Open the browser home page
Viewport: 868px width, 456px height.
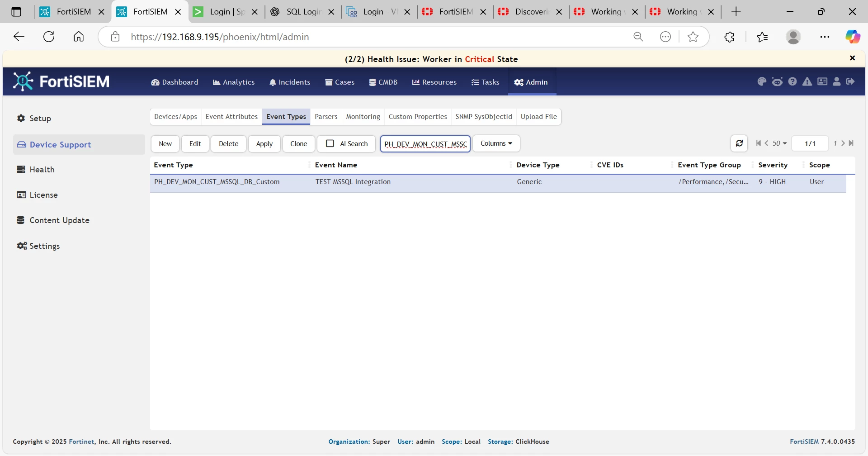pos(79,37)
